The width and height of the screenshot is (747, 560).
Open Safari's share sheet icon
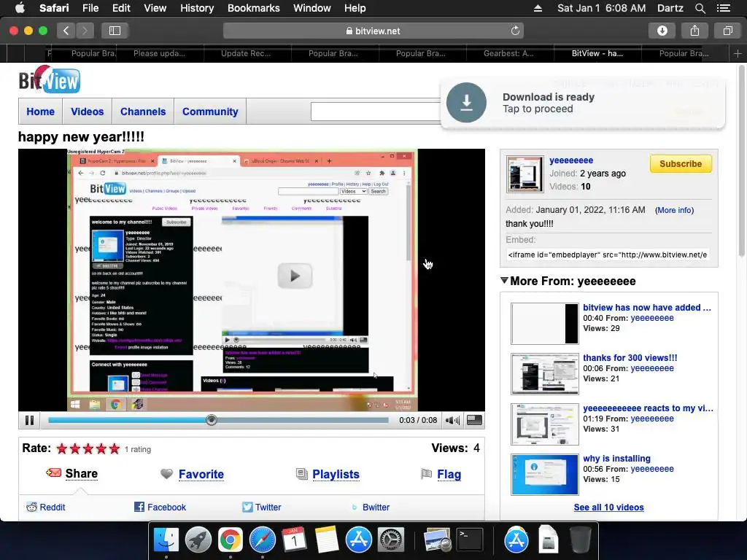tap(694, 31)
